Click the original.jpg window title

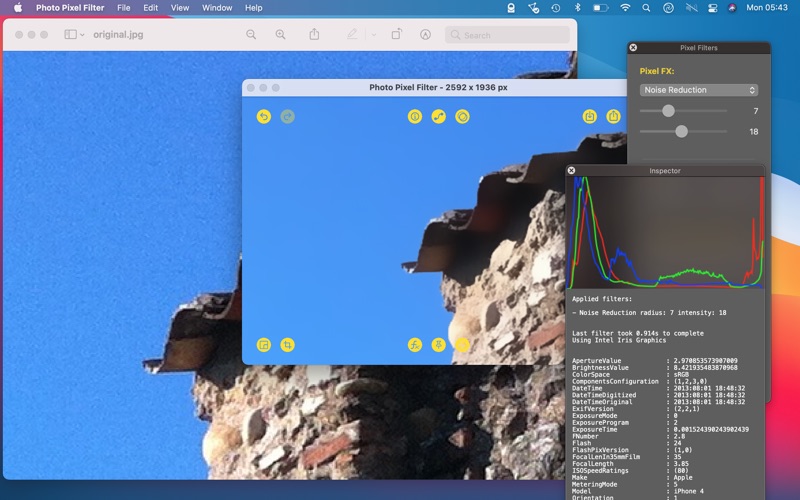(118, 35)
